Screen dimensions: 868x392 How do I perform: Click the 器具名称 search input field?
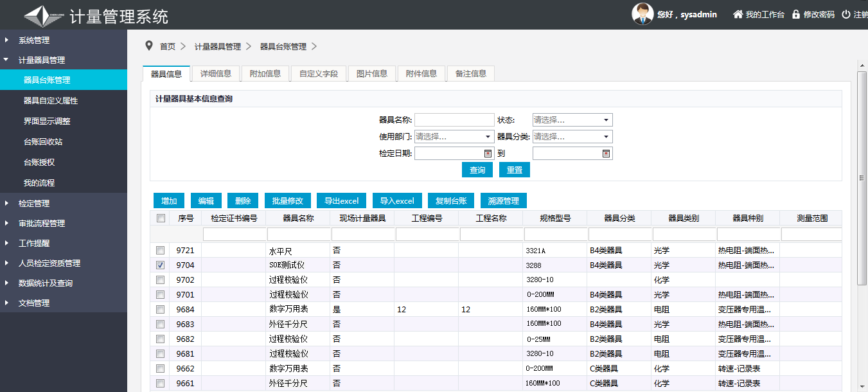[x=454, y=120]
